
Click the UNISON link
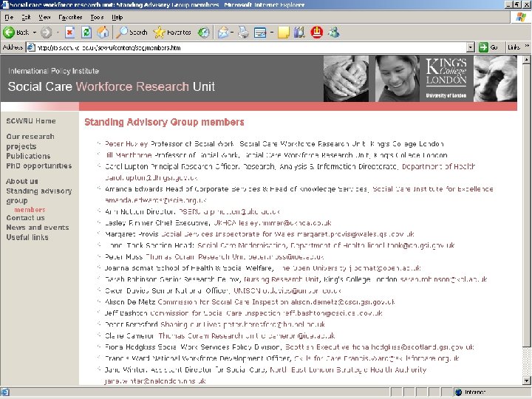(247, 291)
